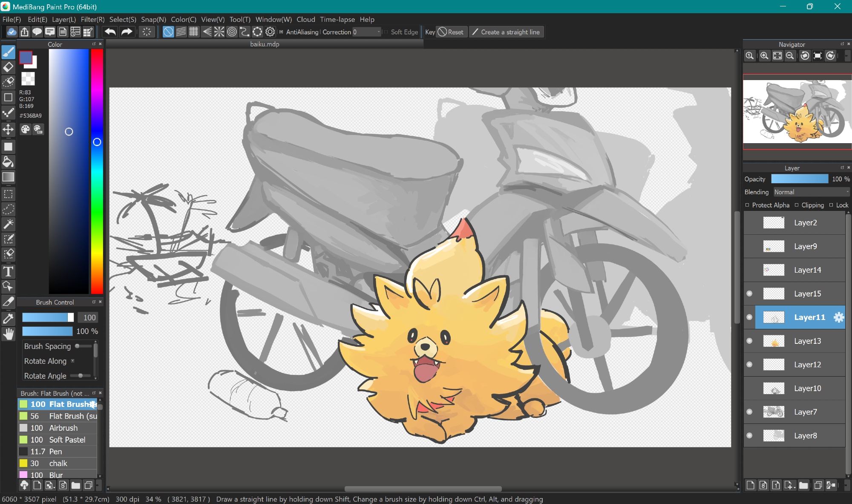
Task: Click the Reset snap button
Action: pyautogui.click(x=451, y=32)
